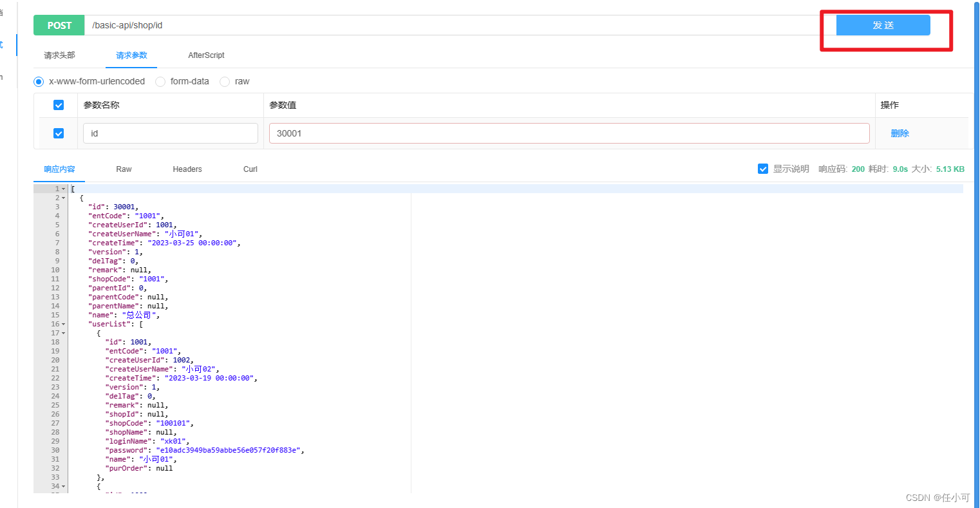
Task: Choose the raw radio option
Action: point(225,82)
